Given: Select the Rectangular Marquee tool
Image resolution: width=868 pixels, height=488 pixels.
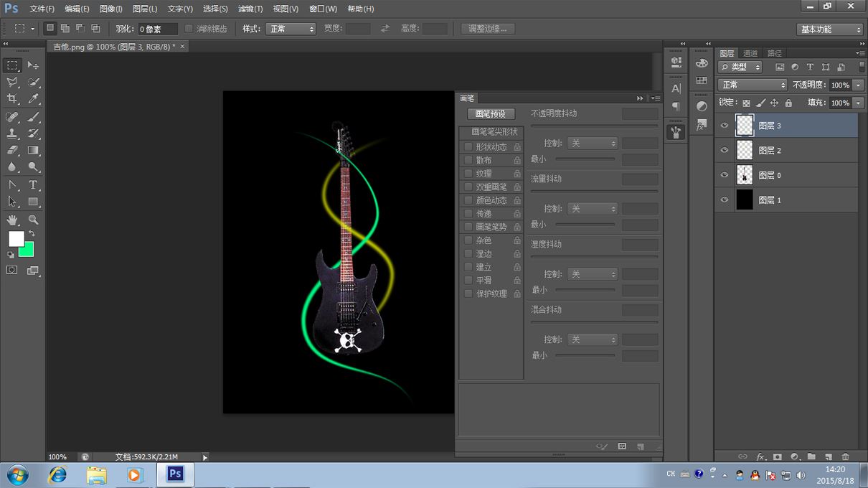Looking at the screenshot, I should pos(12,65).
